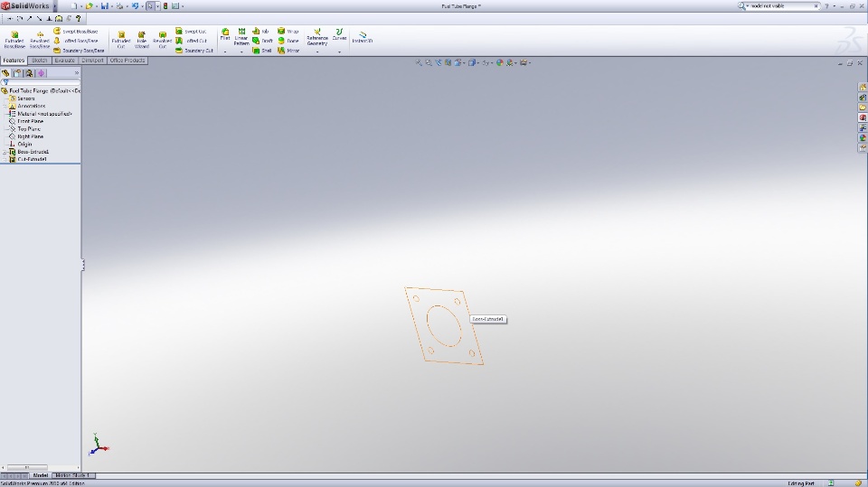
Task: Select the Draft feature
Action: click(x=262, y=41)
